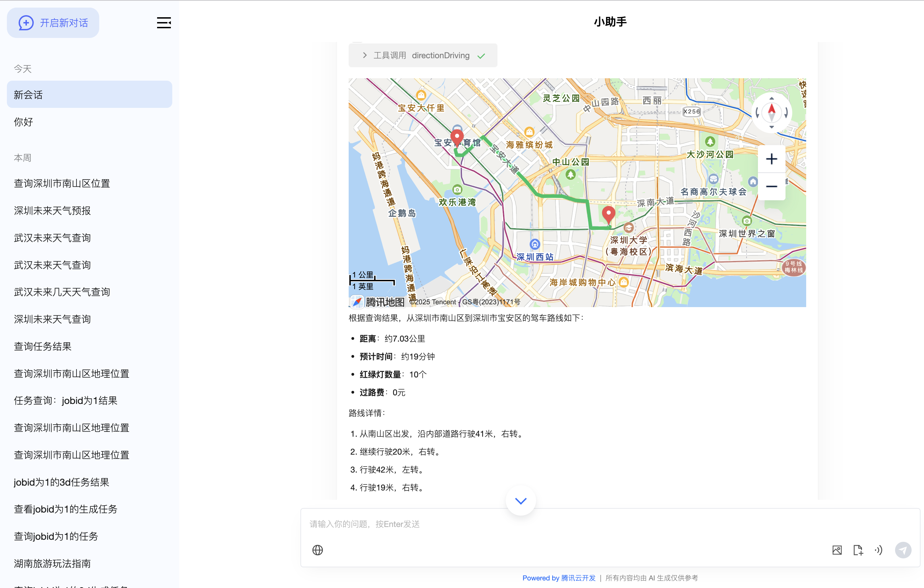Reset map orientation with compass needle
The height and width of the screenshot is (588, 924).
coord(772,112)
